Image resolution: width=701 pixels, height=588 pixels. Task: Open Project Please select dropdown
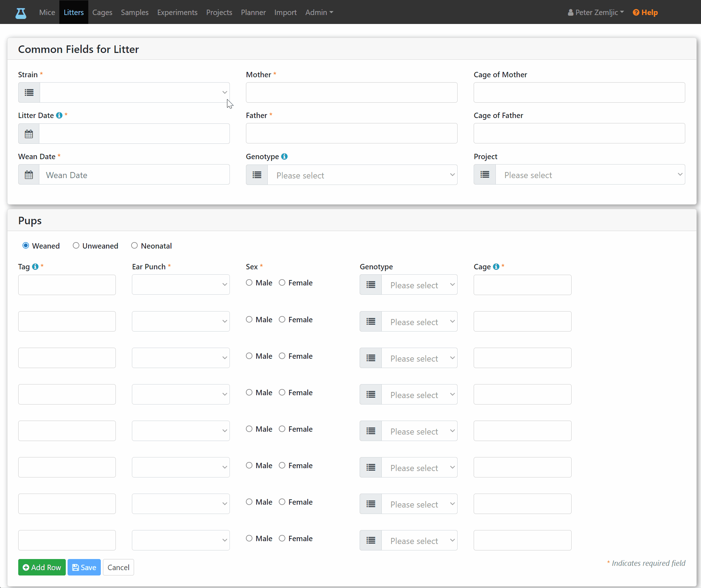click(590, 175)
